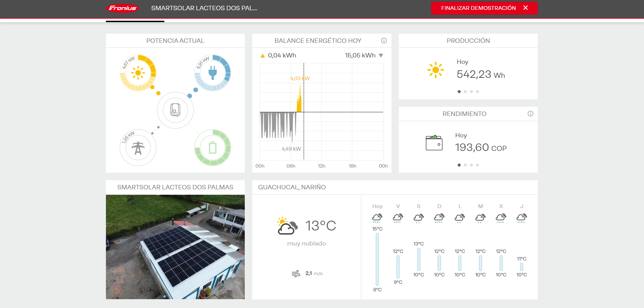This screenshot has width=644, height=308.
Task: Open Balance Energético Hoy info icon
Action: tap(384, 41)
